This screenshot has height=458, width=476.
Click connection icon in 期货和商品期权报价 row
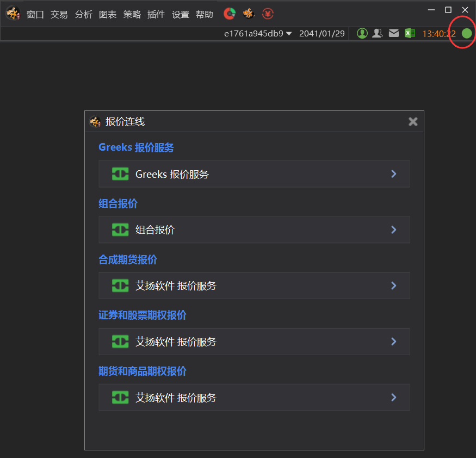coord(120,398)
